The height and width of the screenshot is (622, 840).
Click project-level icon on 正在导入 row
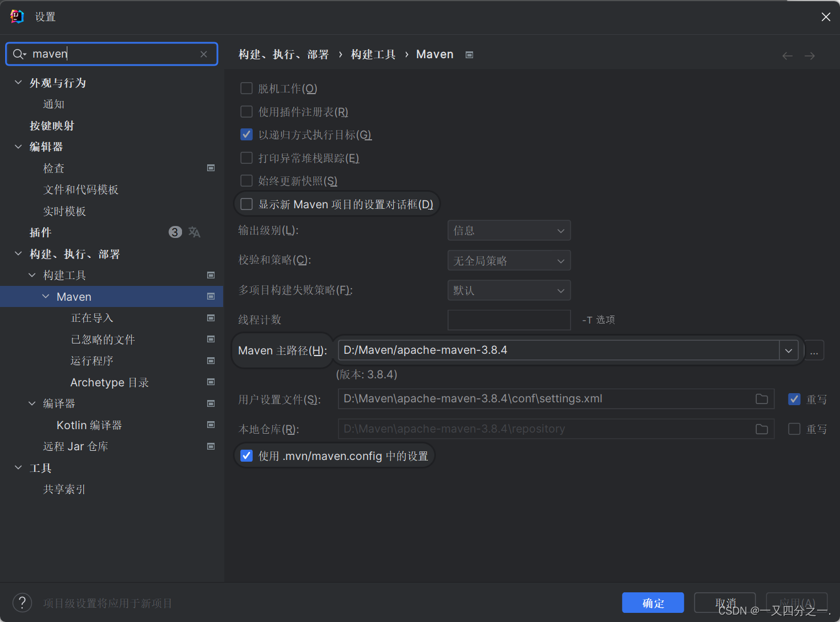[x=211, y=318]
